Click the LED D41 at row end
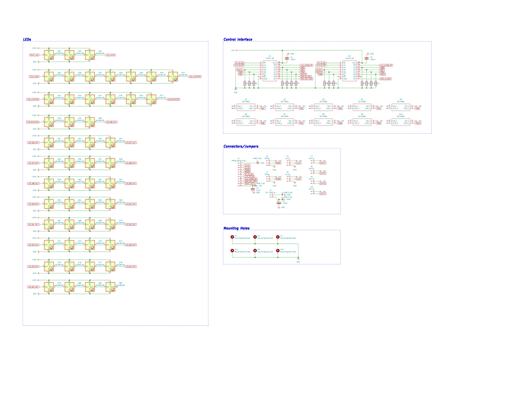This screenshot has width=532, height=411. click(173, 77)
